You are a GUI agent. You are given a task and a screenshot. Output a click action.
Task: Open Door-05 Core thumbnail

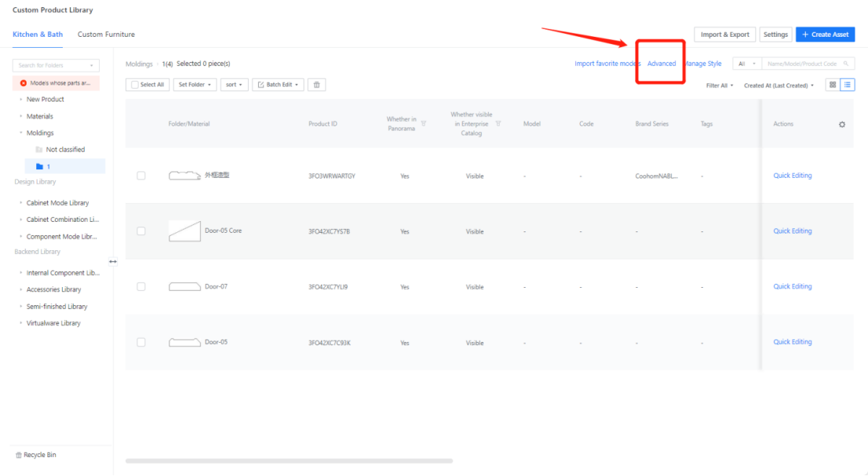point(184,231)
